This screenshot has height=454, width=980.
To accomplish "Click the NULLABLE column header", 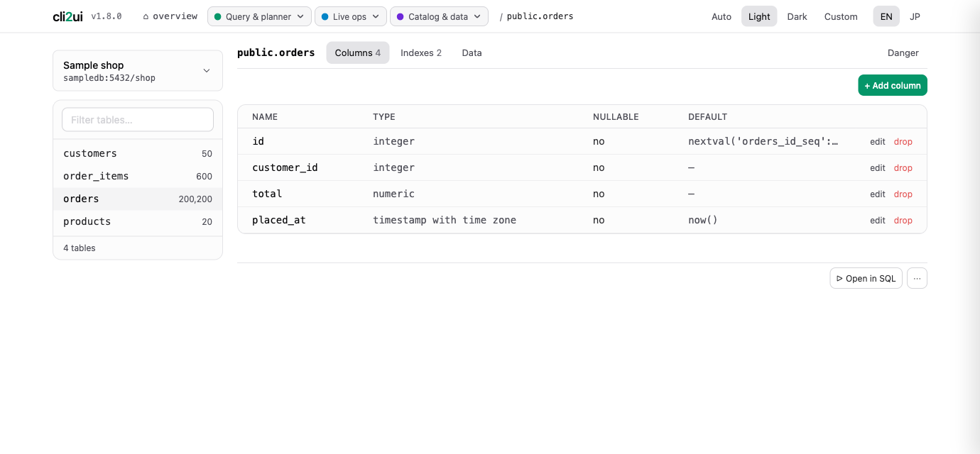I will click(616, 116).
